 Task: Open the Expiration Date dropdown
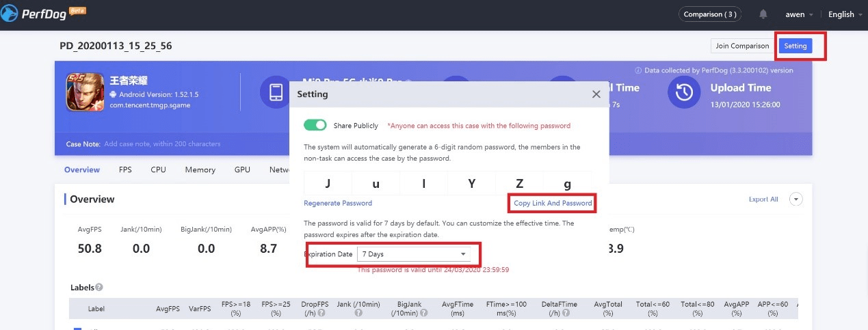click(x=415, y=254)
